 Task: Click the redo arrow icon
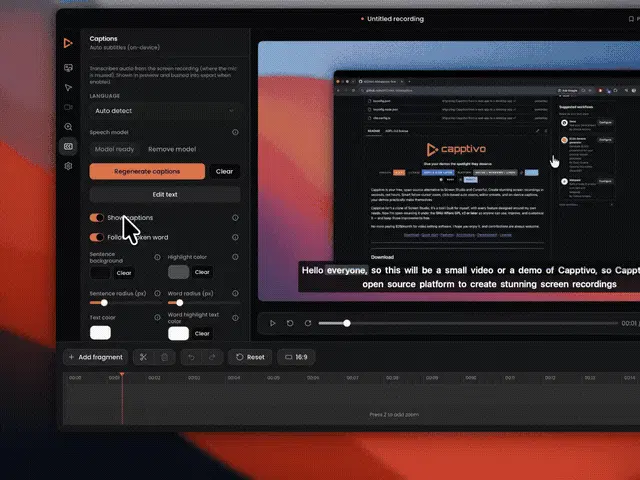212,357
